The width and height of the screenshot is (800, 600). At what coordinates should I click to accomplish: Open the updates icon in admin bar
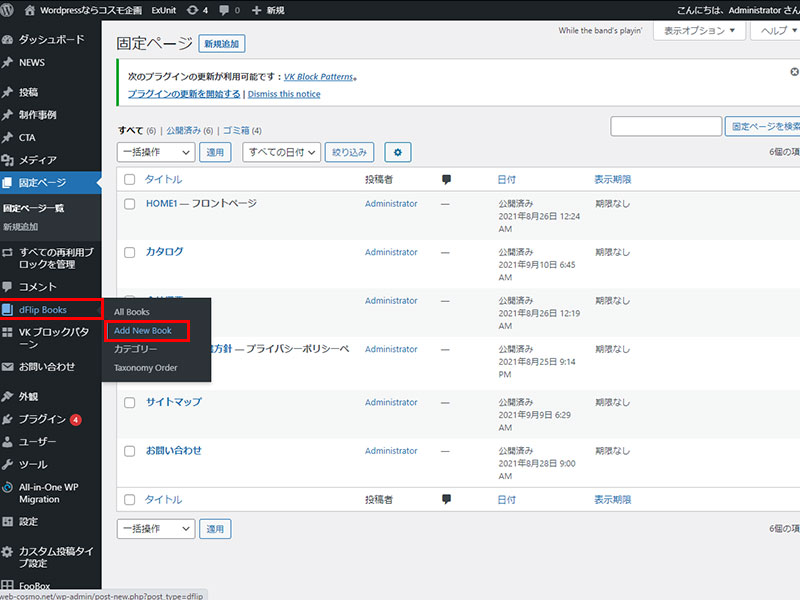pyautogui.click(x=191, y=10)
